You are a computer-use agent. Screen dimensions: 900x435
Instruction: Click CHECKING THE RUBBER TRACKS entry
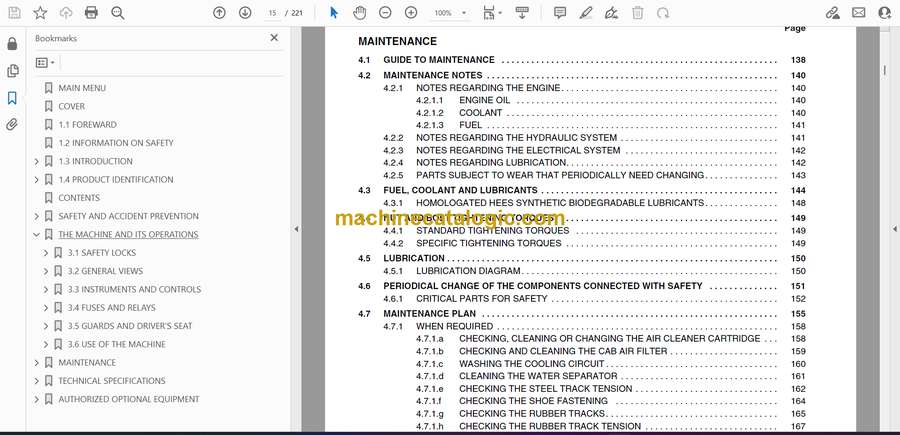532,414
